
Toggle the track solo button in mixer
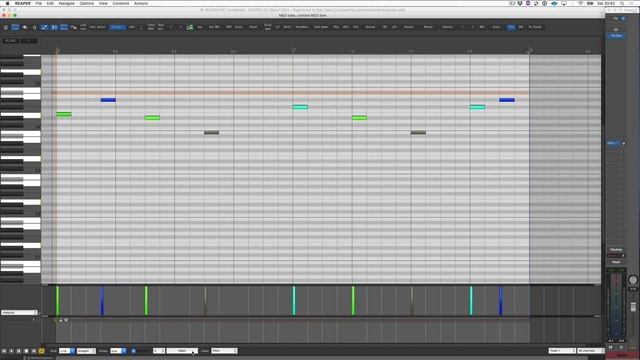[x=622, y=347]
